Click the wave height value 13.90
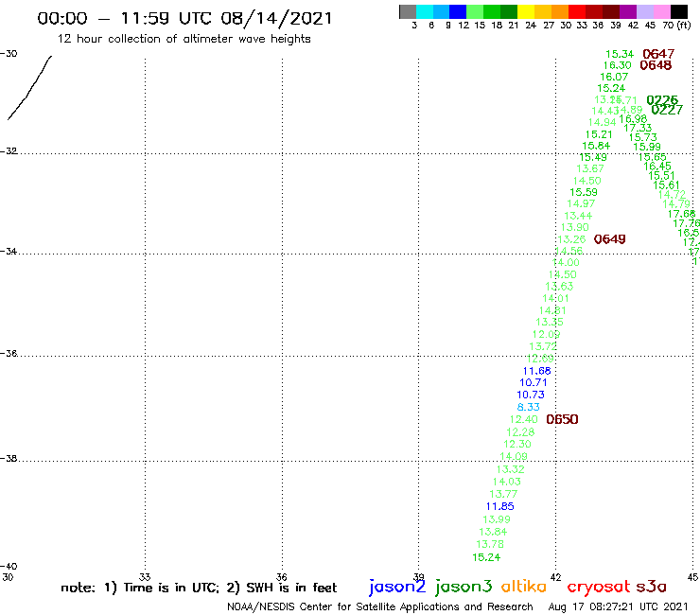Image resolution: width=700 pixels, height=615 pixels. coord(574,227)
